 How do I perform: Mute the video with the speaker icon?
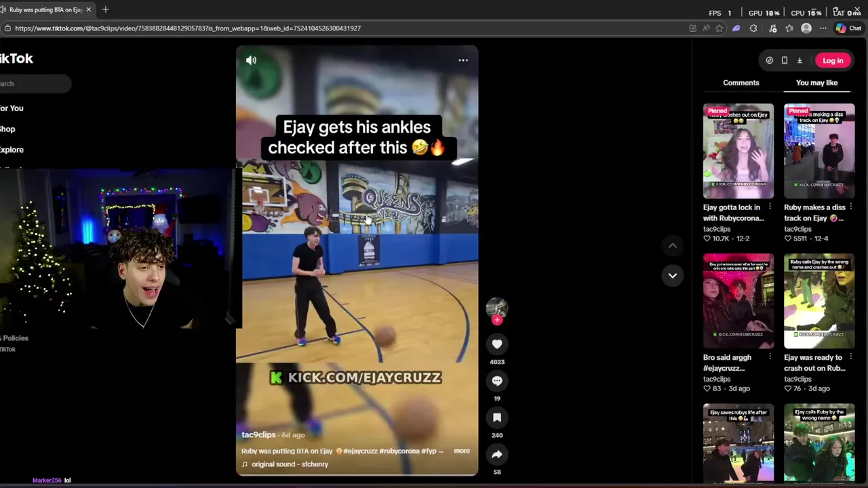click(251, 60)
